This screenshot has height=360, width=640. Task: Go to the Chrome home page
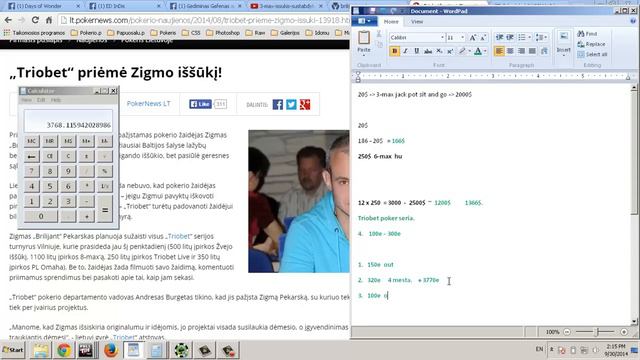49,20
